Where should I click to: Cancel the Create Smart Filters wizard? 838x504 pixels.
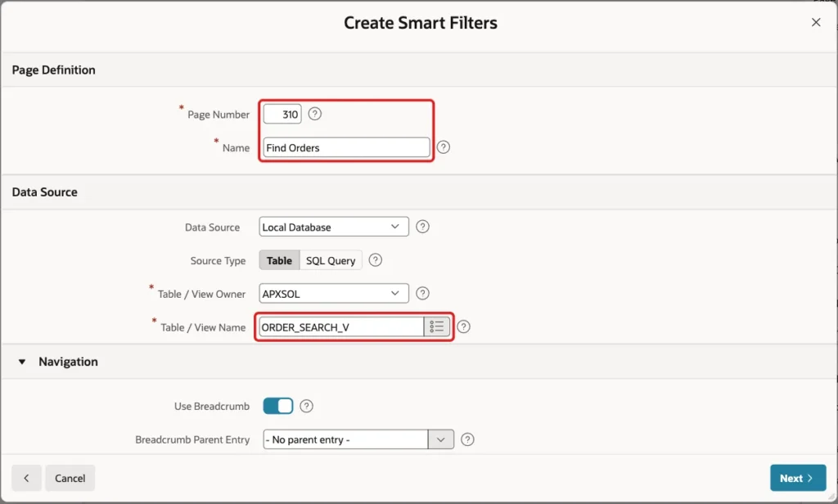(70, 478)
